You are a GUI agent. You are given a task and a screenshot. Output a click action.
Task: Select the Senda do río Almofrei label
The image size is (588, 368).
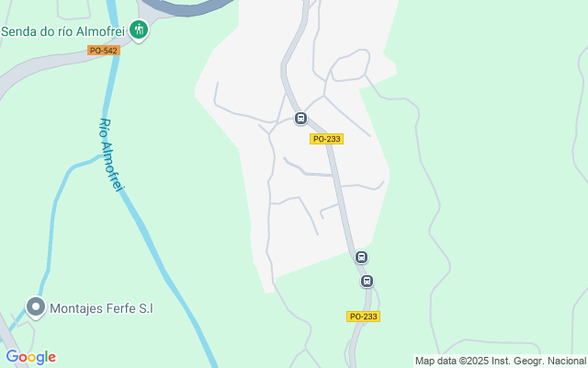pyautogui.click(x=62, y=31)
